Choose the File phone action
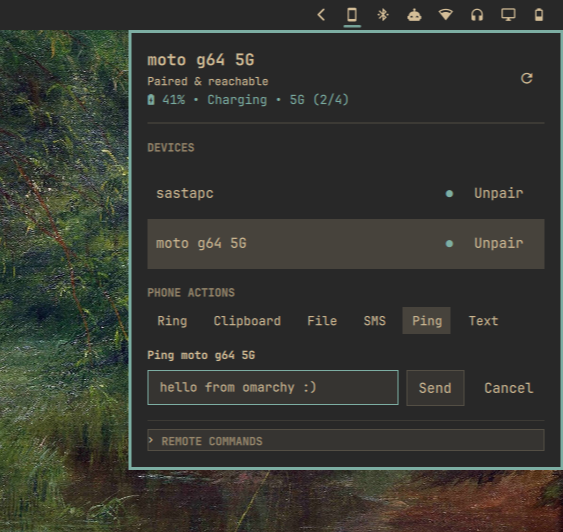 (322, 321)
